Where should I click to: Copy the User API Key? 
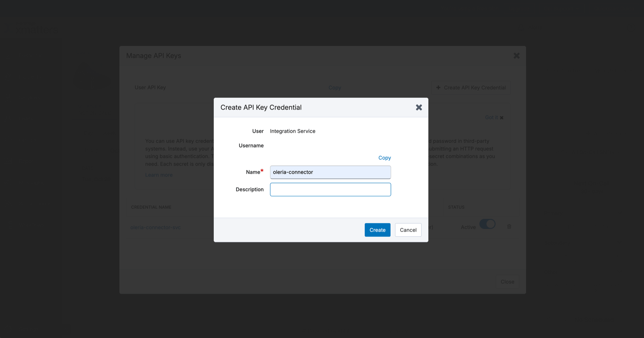coord(335,88)
